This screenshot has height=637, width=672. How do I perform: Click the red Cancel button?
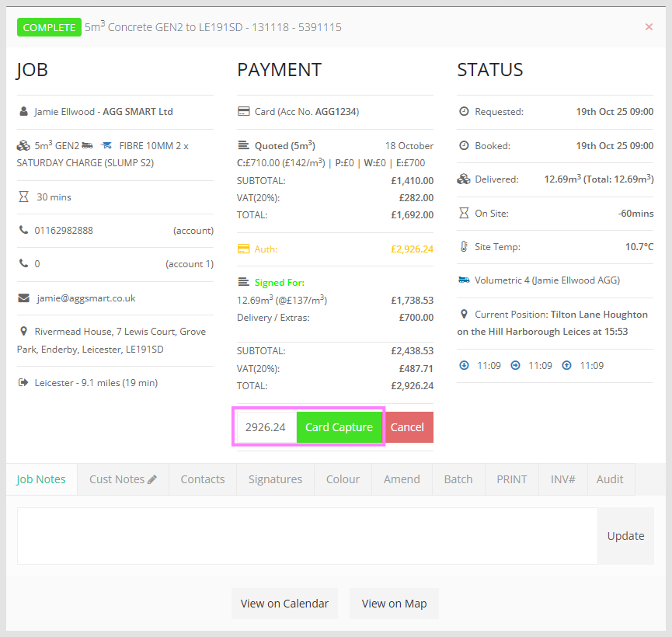(407, 427)
